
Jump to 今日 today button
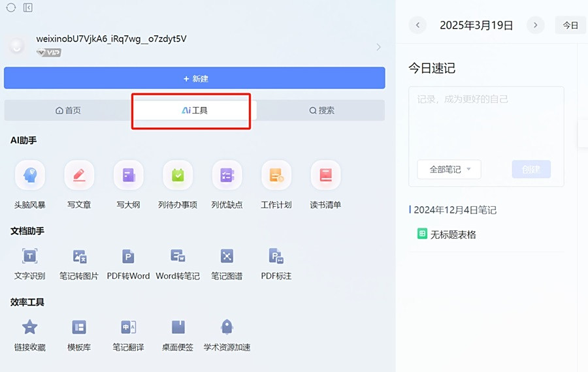(570, 25)
